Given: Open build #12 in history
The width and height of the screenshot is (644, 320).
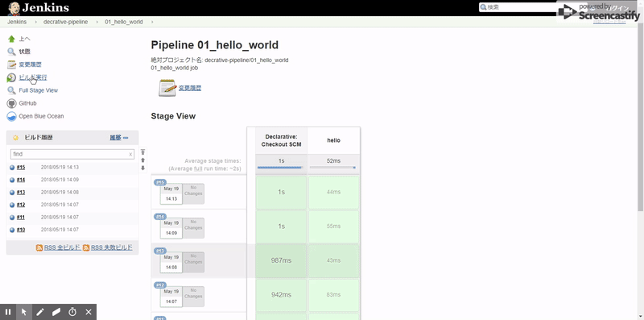Looking at the screenshot, I should pyautogui.click(x=21, y=205).
